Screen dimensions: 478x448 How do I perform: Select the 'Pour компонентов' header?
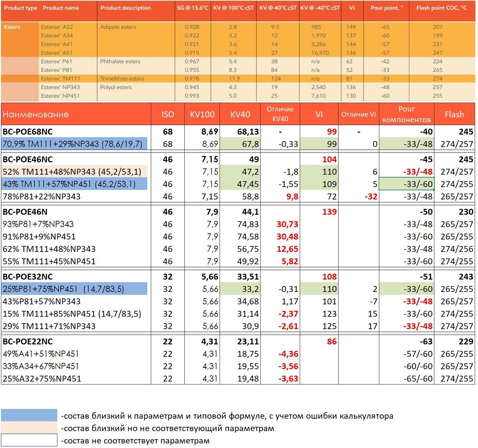tap(407, 114)
